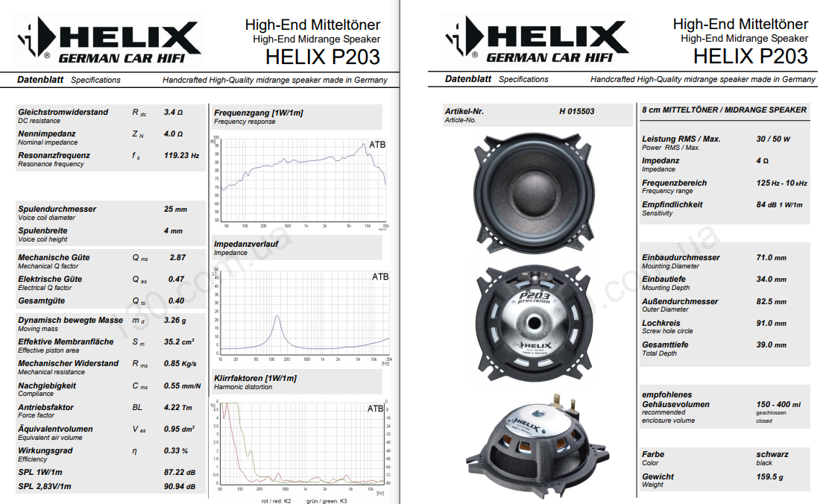Select the side view speaker image
Viewport: 826px width, 504px height.
coord(529,442)
